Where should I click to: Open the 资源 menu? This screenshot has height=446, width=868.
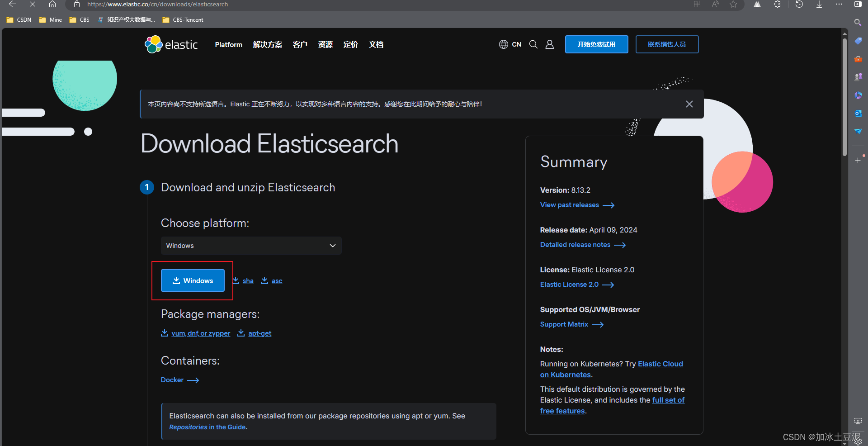coord(325,44)
